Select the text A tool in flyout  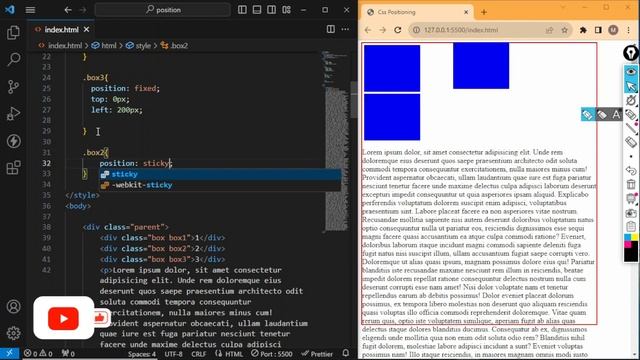(616, 115)
